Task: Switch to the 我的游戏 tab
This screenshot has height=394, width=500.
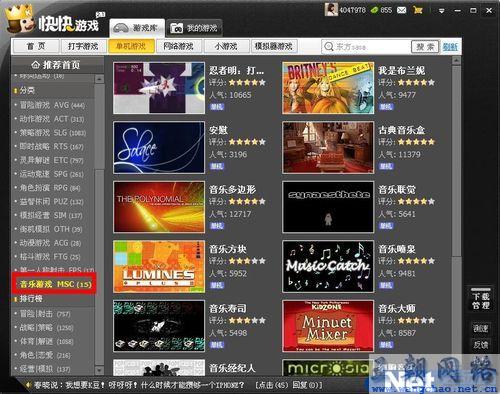Action: coord(194,28)
